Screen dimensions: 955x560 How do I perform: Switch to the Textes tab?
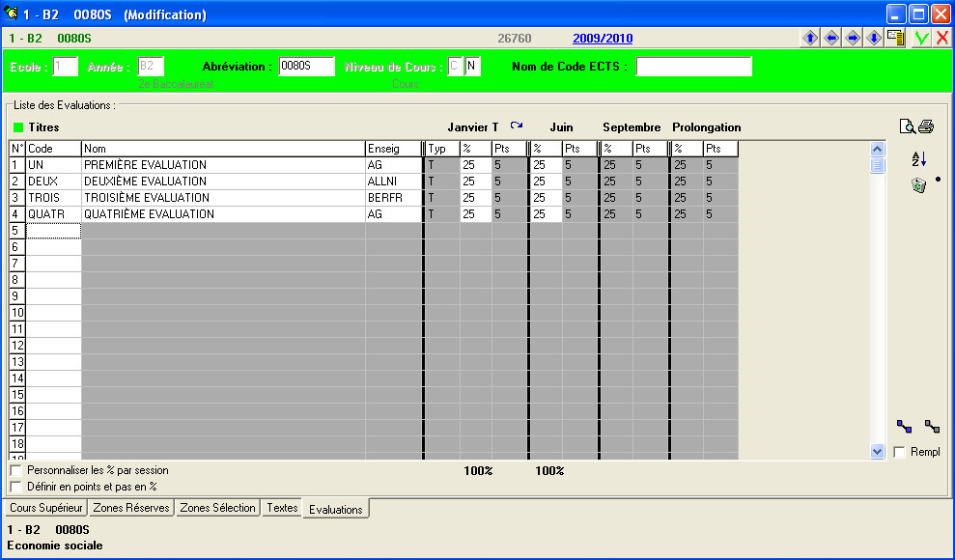pyautogui.click(x=282, y=508)
